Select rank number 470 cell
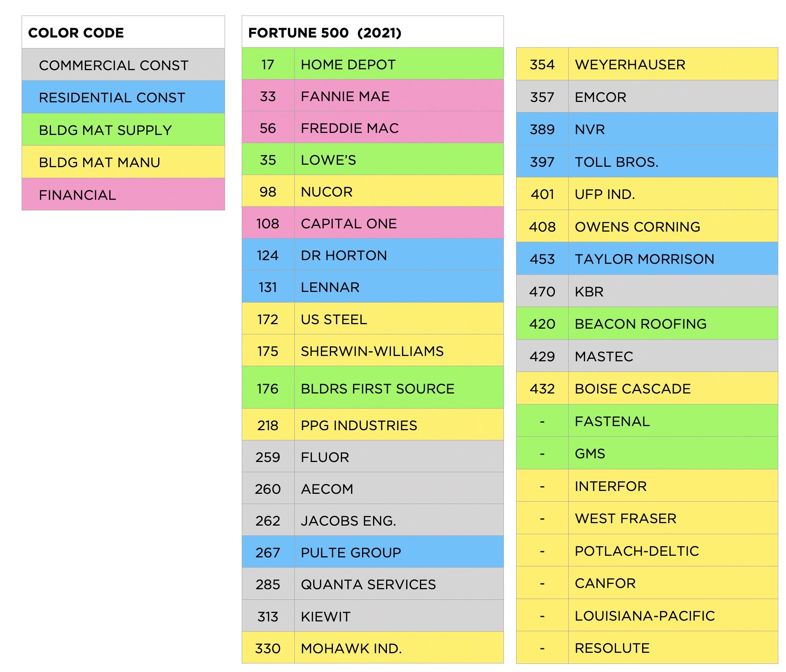Viewport: 786px width, 672px height. point(542,291)
